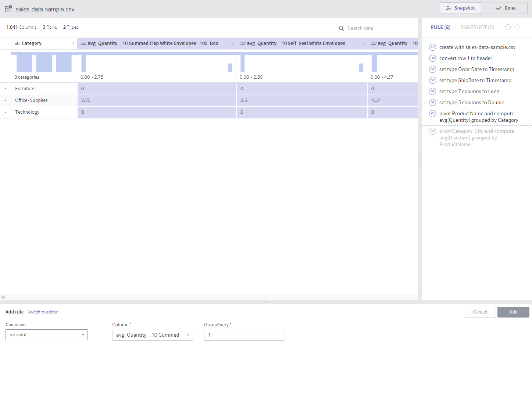Click the Furniture row cell
The image size is (532, 397).
[44, 89]
